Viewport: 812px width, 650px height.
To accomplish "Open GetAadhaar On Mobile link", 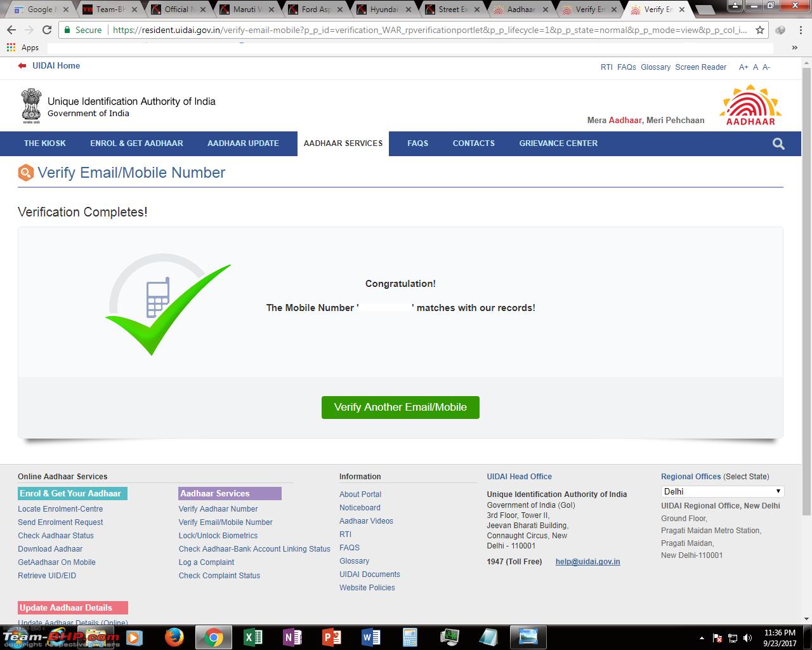I will pos(56,562).
